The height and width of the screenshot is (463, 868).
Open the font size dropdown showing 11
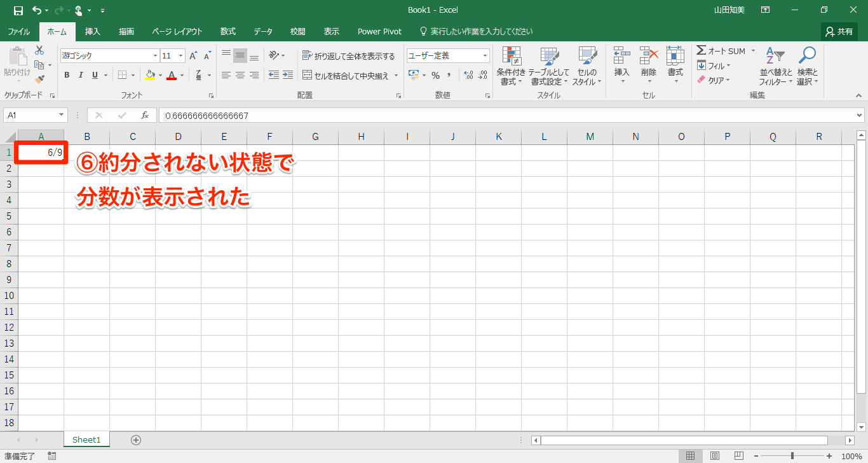tap(181, 56)
